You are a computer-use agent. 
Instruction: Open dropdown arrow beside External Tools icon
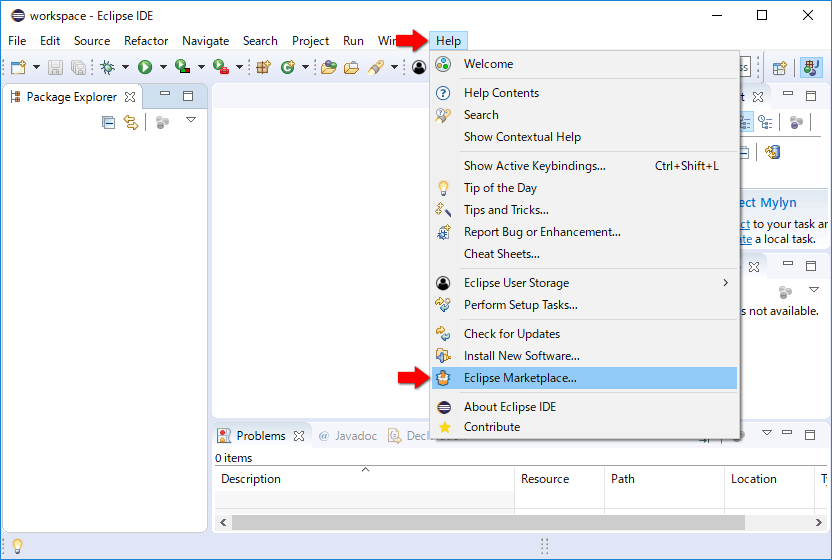[239, 67]
